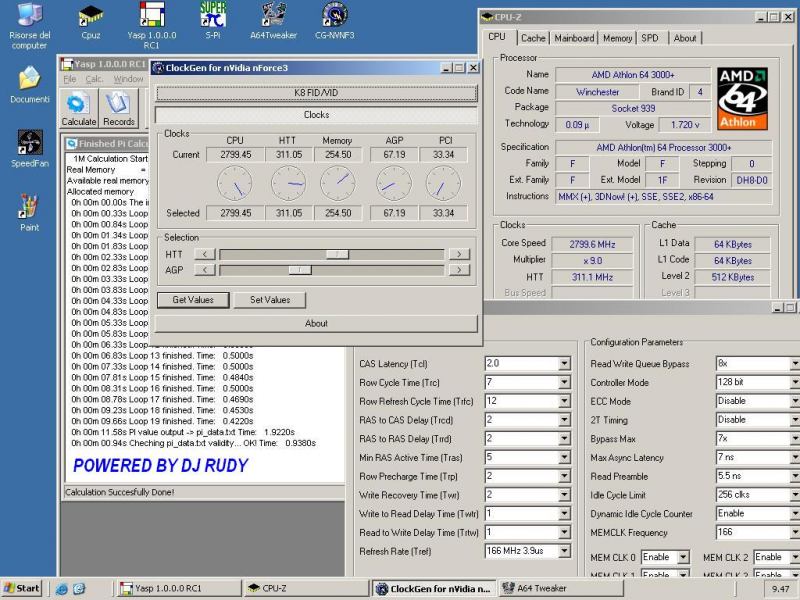Screen dimensions: 800x600
Task: Click the Calculate toolbar icon in Yasp
Action: (79, 108)
